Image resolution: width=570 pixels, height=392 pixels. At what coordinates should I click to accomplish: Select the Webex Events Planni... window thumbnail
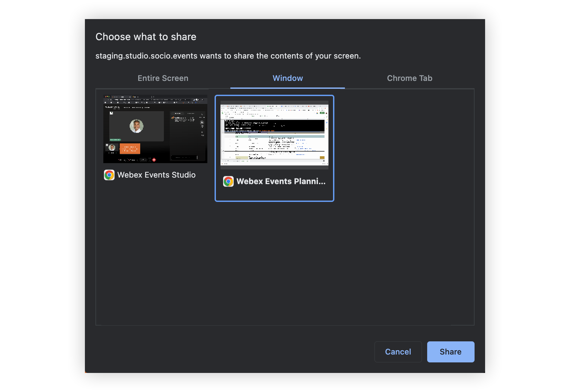pyautogui.click(x=274, y=135)
